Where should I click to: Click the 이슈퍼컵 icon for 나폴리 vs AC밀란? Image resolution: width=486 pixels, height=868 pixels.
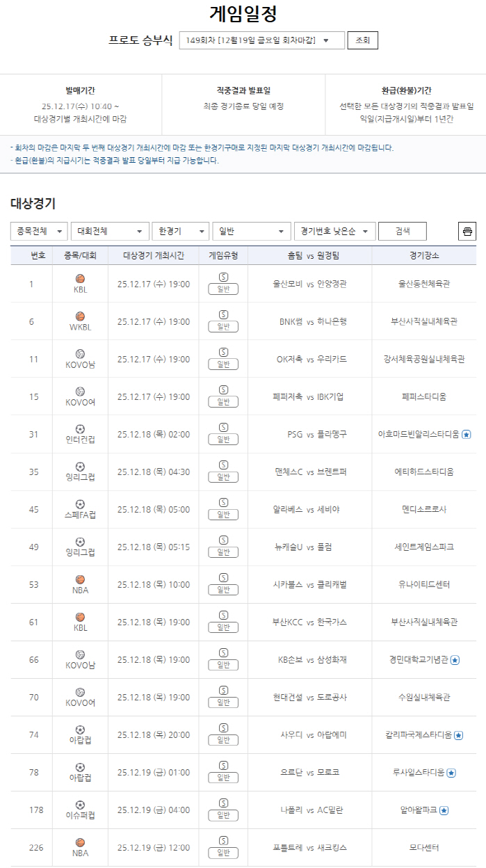click(80, 805)
